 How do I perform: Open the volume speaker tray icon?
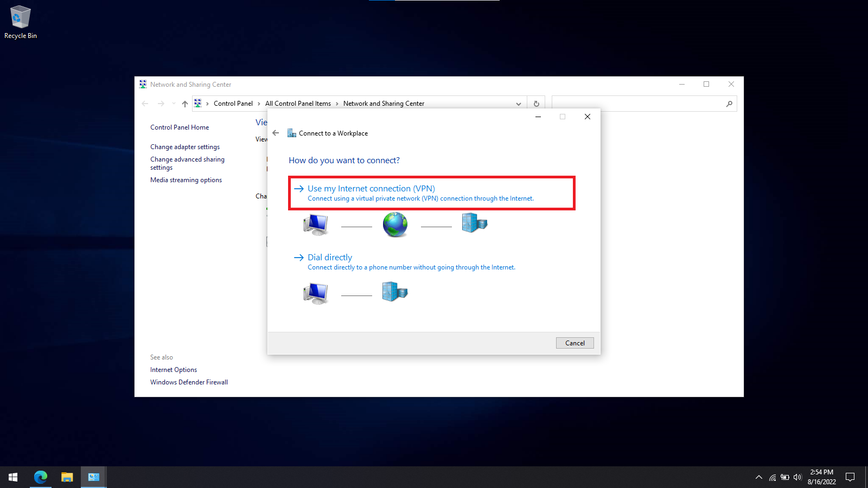[797, 477]
